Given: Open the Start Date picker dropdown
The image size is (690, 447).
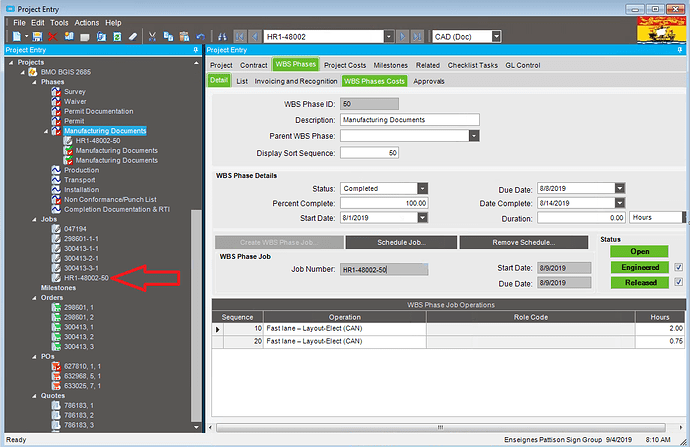Looking at the screenshot, I should click(x=422, y=217).
